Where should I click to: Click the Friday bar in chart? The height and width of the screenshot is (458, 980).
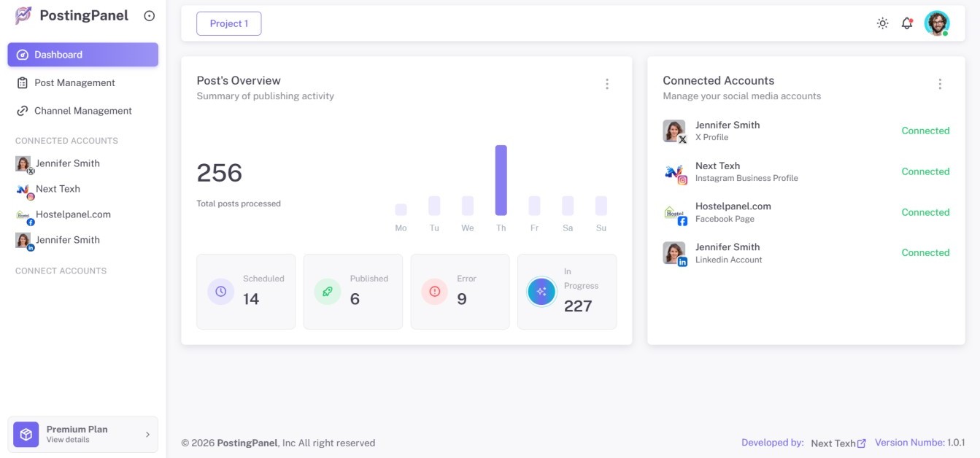pyautogui.click(x=534, y=206)
